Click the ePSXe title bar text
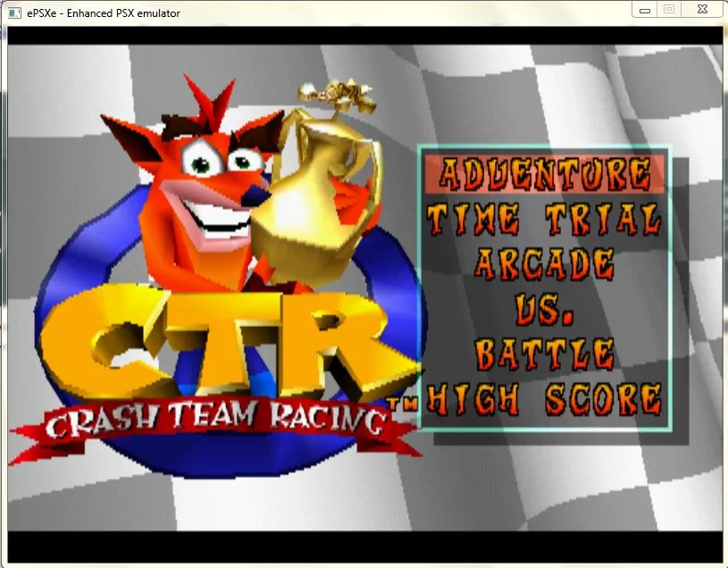Screen dimensions: 728x568 [104, 13]
